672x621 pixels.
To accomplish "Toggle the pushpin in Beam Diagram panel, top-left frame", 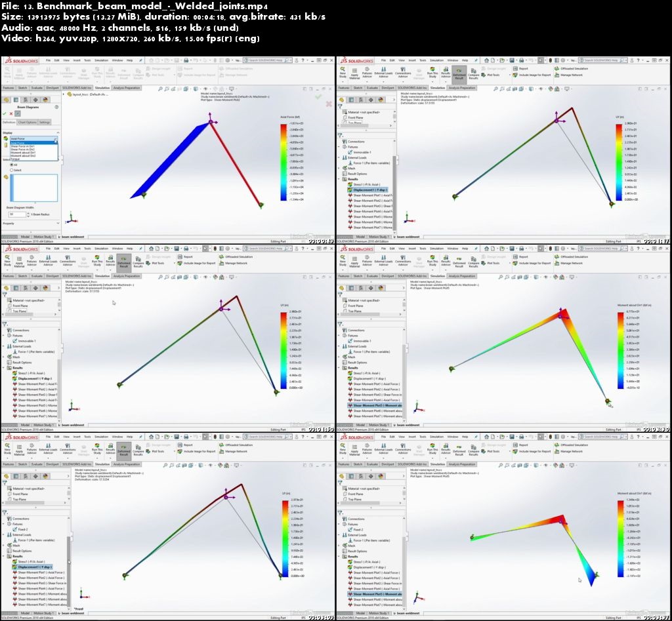I will pos(18,113).
